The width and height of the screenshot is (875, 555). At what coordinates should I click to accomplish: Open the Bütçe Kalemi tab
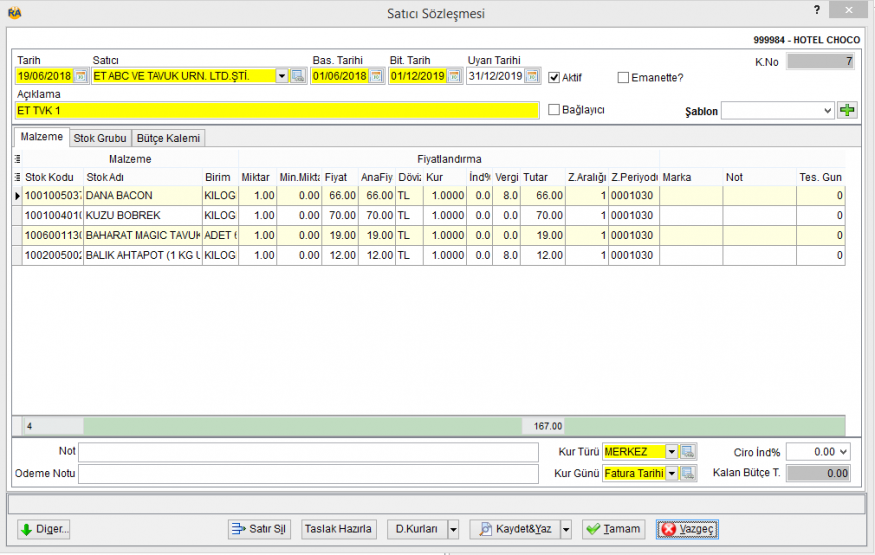[168, 138]
